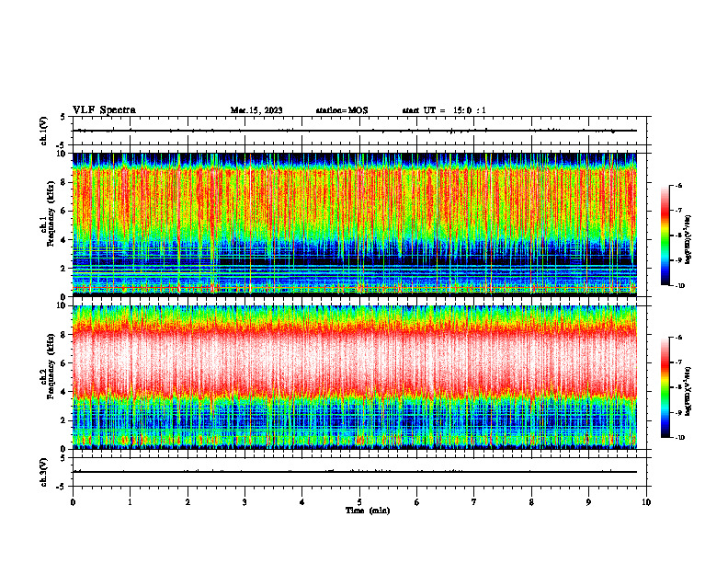The width and height of the screenshot is (728, 563).
Task: Click time tick label "2" on x-axis
Action: [188, 502]
